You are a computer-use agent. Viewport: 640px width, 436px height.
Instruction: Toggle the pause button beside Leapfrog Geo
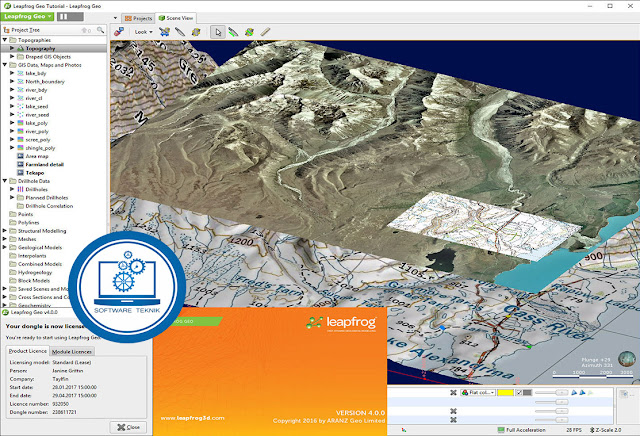coord(70,16)
